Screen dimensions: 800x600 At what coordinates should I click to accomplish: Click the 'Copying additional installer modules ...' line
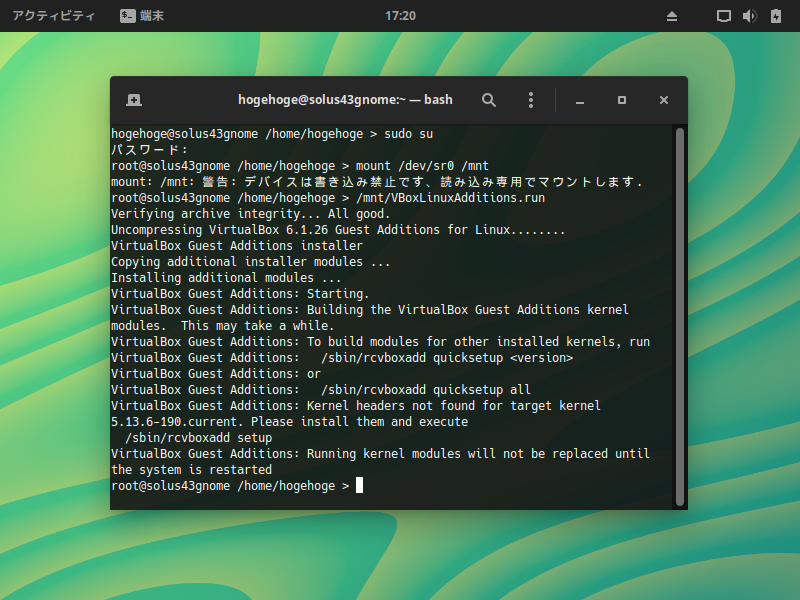(x=251, y=262)
